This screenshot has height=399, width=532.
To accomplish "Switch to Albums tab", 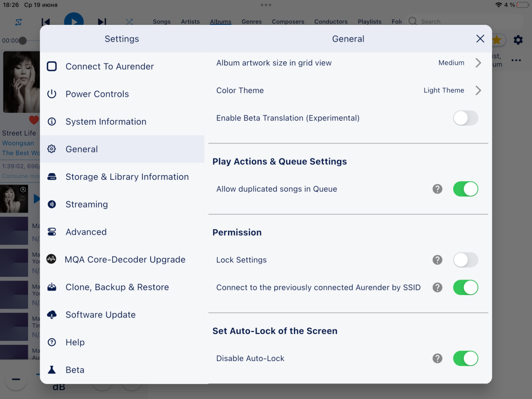I will click(x=220, y=21).
